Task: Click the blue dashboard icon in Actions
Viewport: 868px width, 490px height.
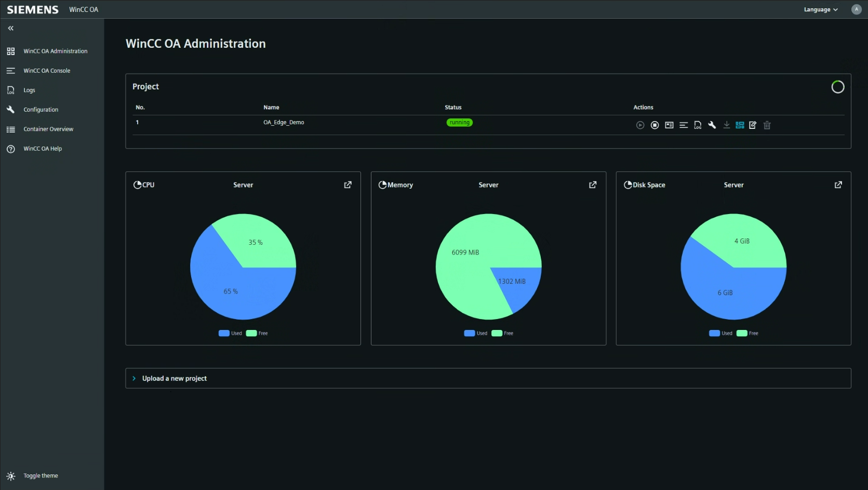Action: (740, 125)
